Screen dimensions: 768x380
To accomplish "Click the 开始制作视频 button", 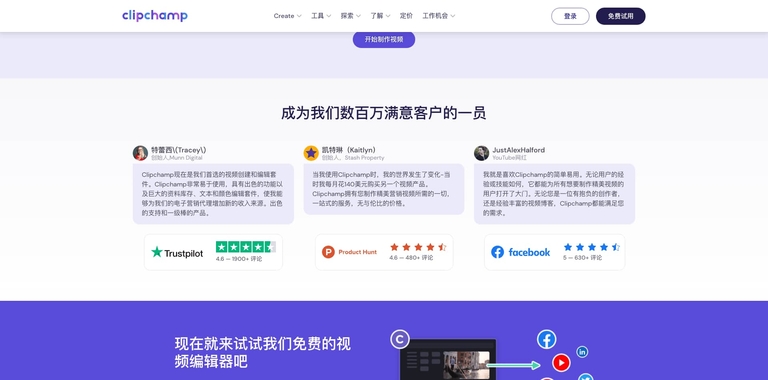I will 384,39.
